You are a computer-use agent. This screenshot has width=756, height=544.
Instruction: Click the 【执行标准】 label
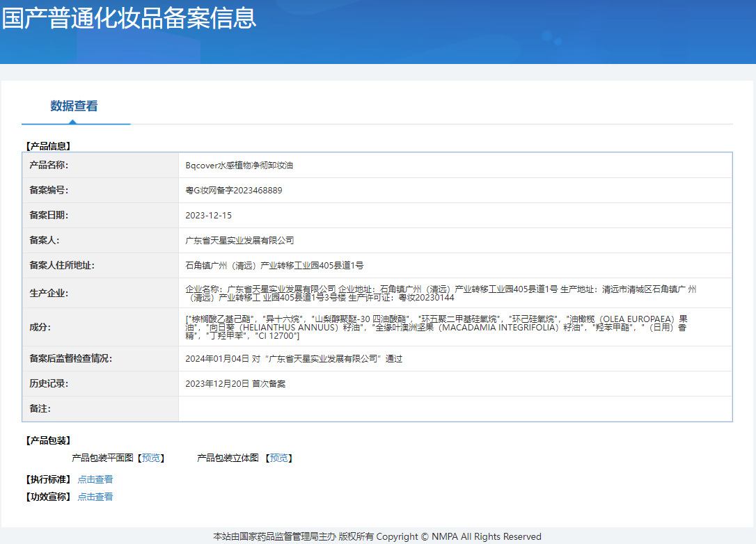click(x=48, y=479)
